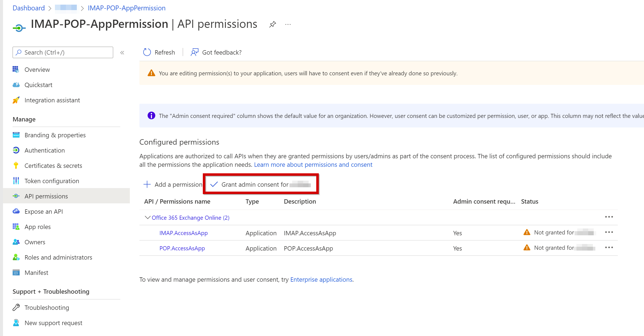Click the API permissions sidebar icon
The width and height of the screenshot is (644, 336).
[x=16, y=196]
